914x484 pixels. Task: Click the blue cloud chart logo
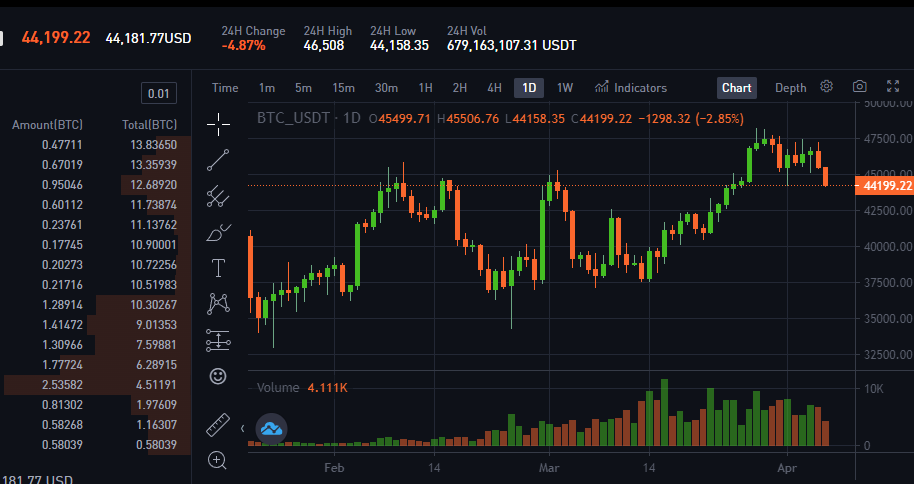pyautogui.click(x=271, y=429)
